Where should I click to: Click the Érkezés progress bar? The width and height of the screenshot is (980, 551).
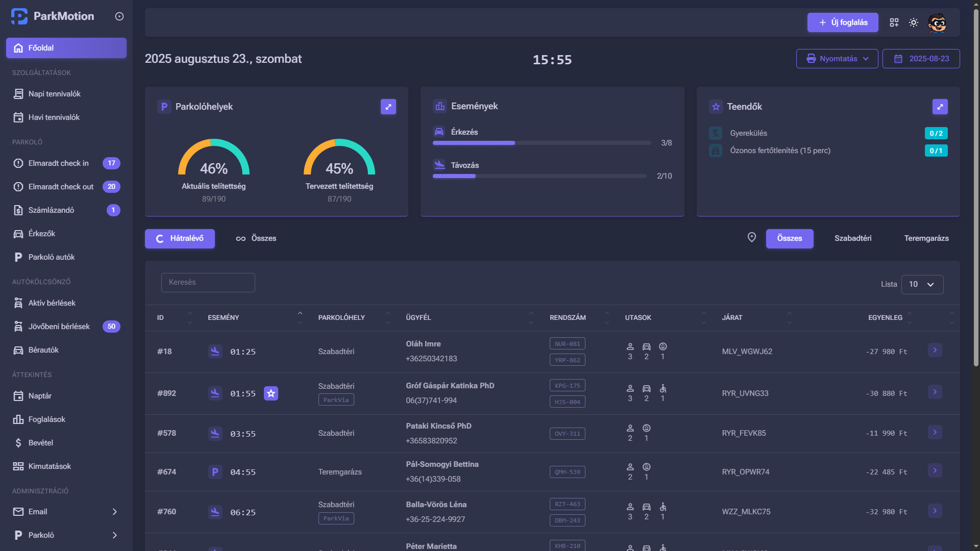pyautogui.click(x=541, y=143)
